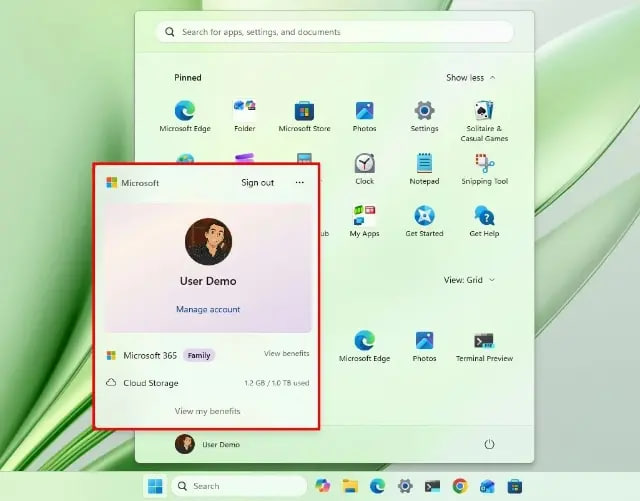Open Terminal Preview in recommended section

(x=484, y=347)
